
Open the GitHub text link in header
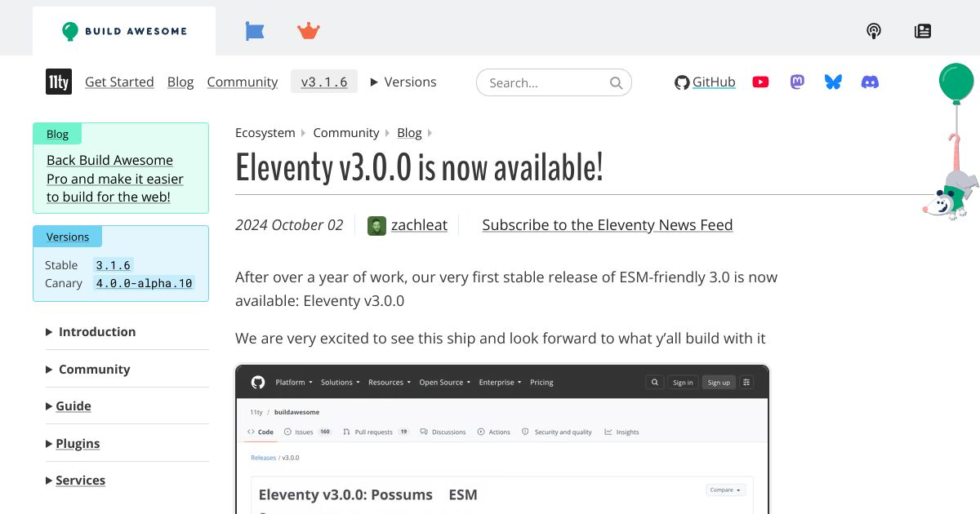[x=714, y=82]
